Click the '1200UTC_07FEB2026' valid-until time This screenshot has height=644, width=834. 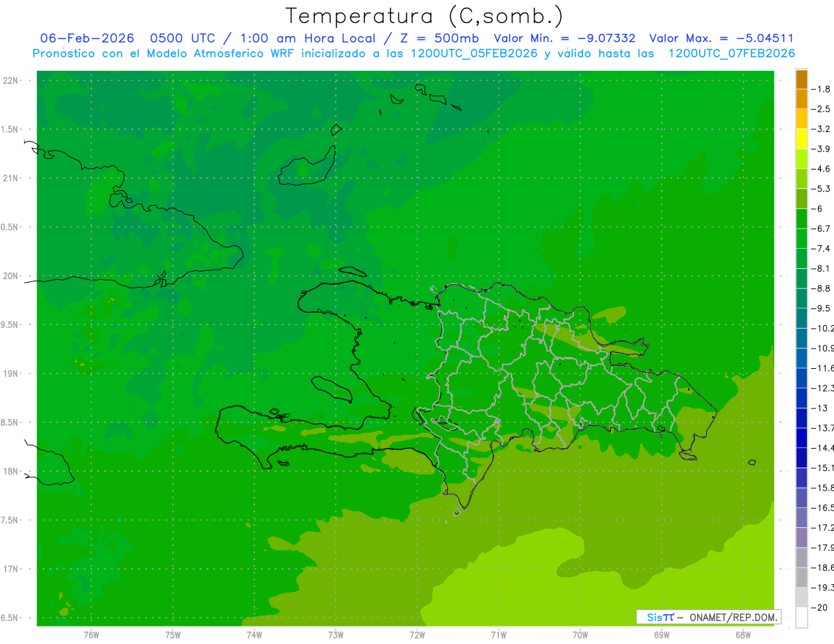731,53
